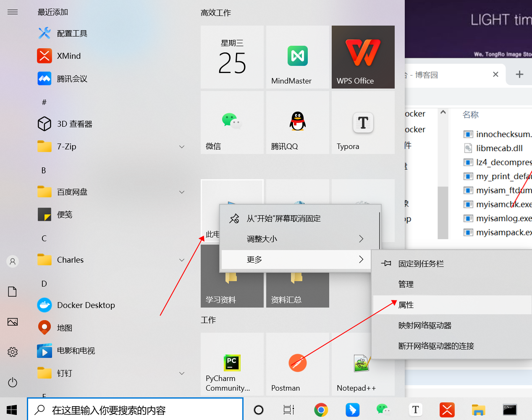This screenshot has width=532, height=420.
Task: Open Cortana circle on the taskbar
Action: click(259, 410)
